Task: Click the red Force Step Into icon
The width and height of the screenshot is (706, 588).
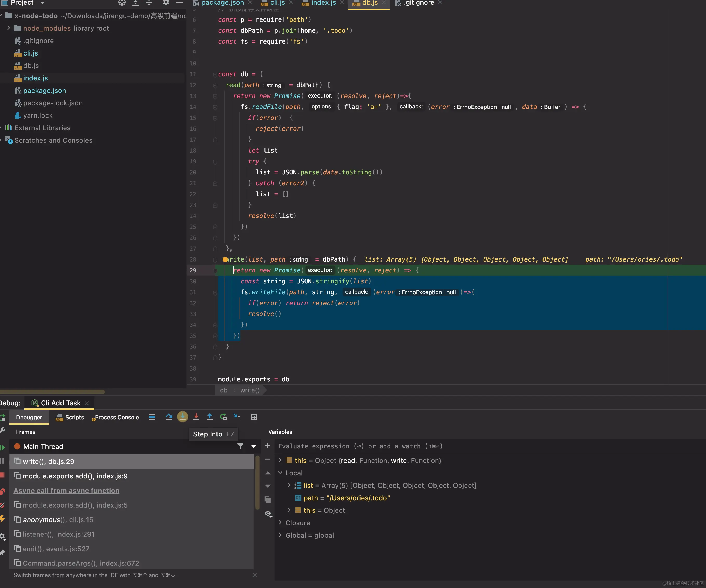Action: pos(196,417)
